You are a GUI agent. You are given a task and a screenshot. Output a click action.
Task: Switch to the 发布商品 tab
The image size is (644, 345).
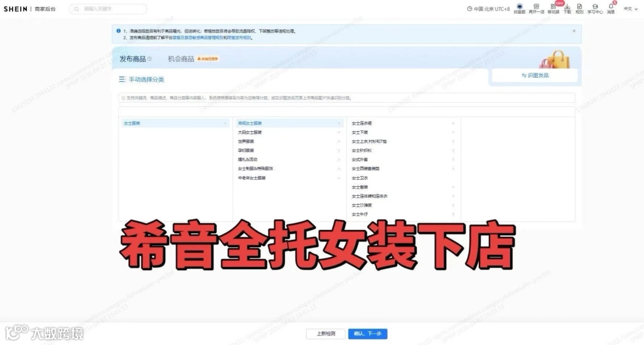coord(132,59)
